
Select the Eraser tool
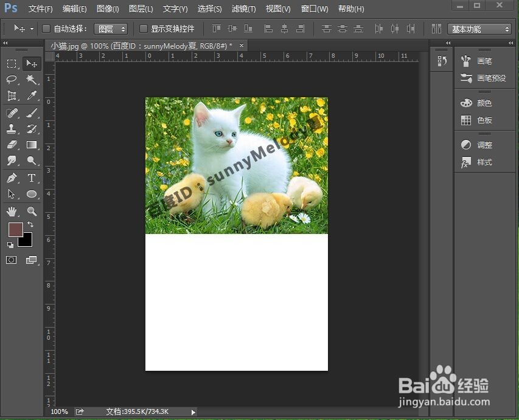pyautogui.click(x=12, y=145)
